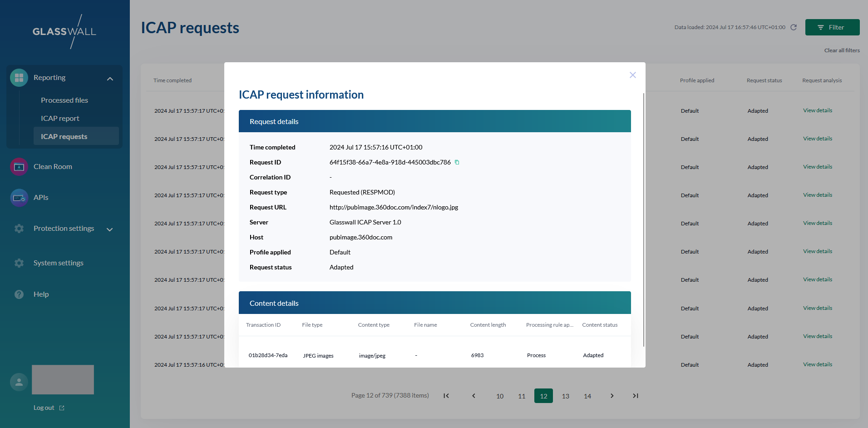
Task: Open Clean Room from sidebar icon
Action: pos(19,167)
